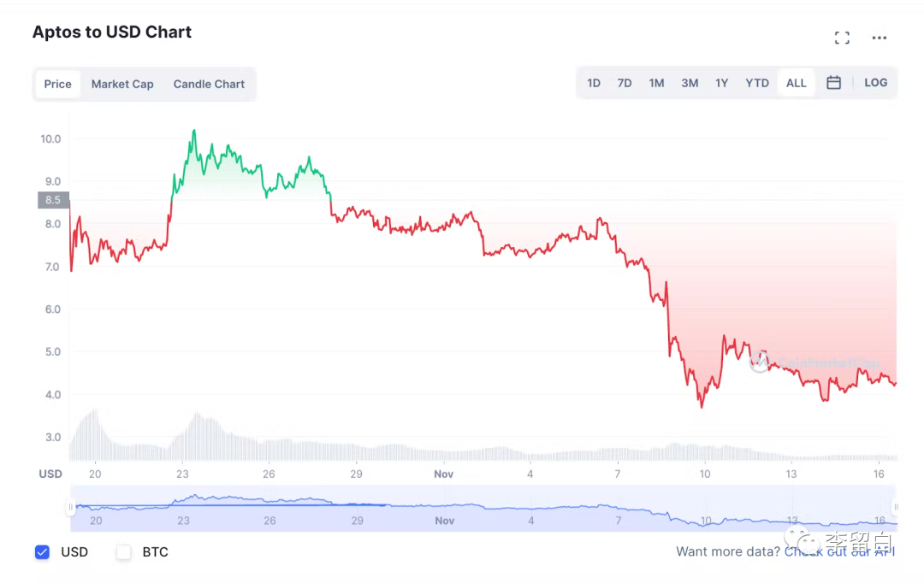
Task: Open the three-dot more options menu
Action: [880, 38]
